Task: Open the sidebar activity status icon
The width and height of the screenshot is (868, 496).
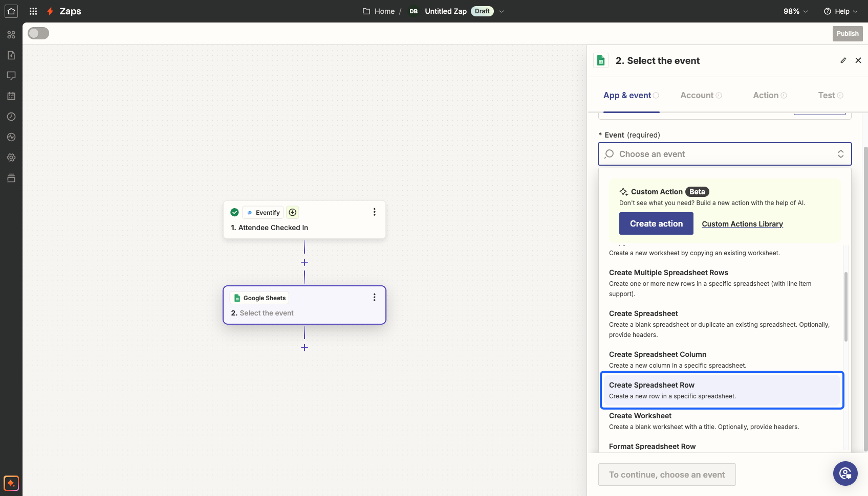Action: [11, 137]
